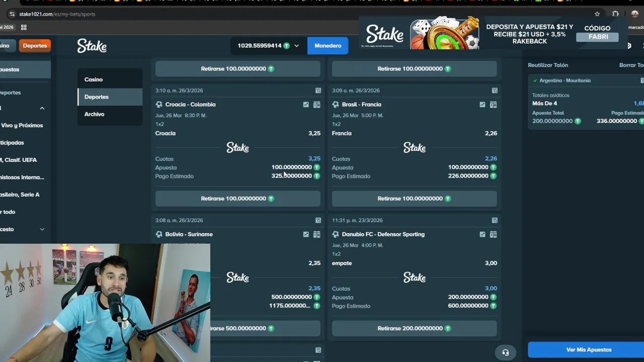
Task: Open stats chart icon for Croacia - Colombia
Action: (x=306, y=105)
